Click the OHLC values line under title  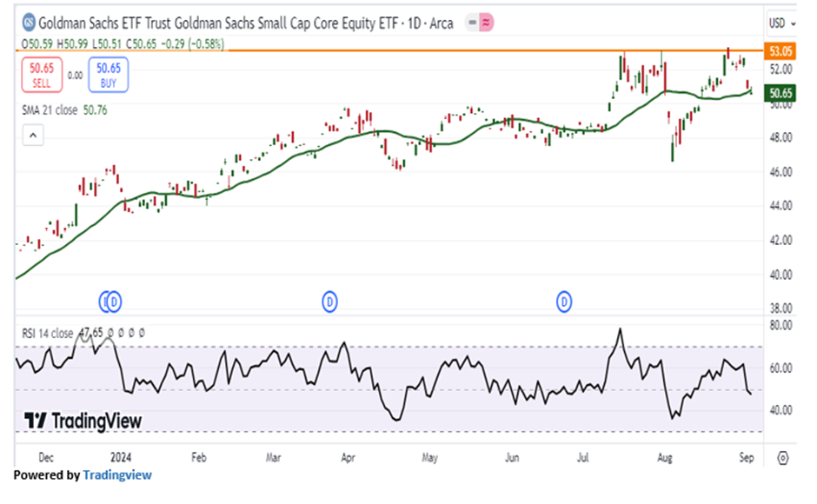point(123,44)
